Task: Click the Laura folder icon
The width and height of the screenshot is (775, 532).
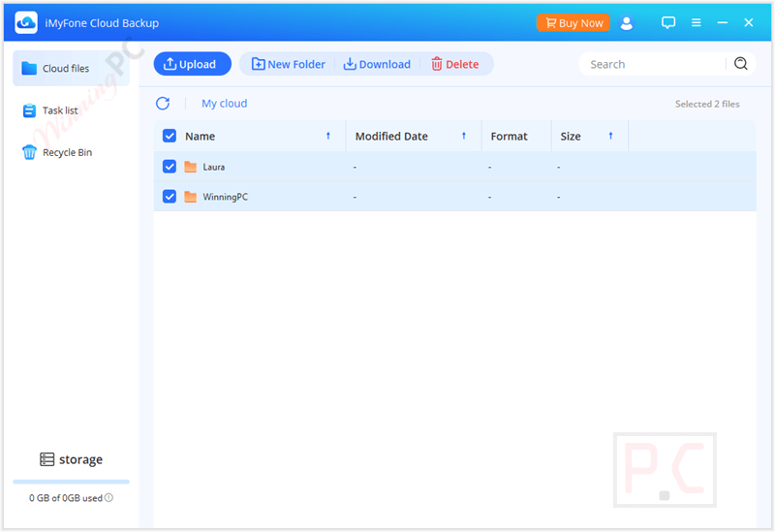Action: click(x=190, y=167)
